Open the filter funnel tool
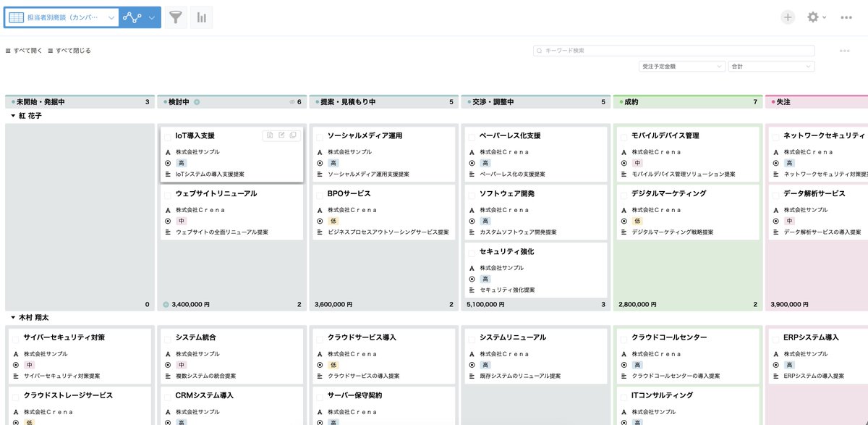868x425 pixels. [x=176, y=17]
